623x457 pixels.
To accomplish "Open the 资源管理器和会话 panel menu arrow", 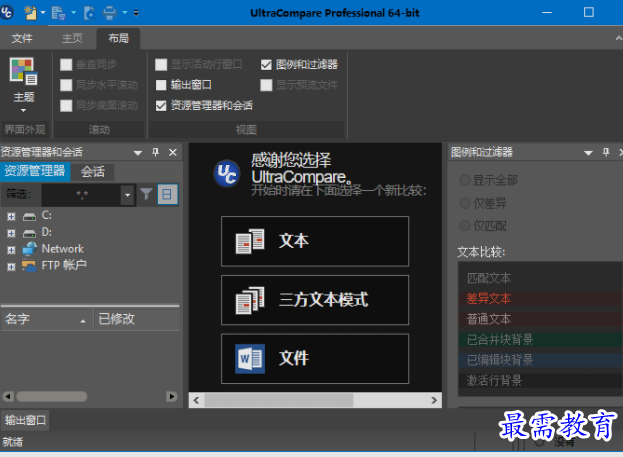I will [138, 153].
